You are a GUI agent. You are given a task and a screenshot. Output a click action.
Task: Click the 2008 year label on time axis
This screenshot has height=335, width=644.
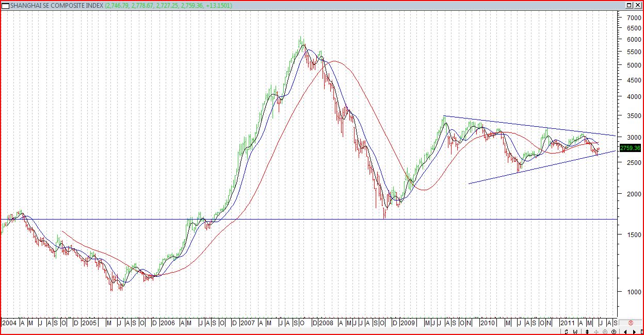(x=326, y=323)
